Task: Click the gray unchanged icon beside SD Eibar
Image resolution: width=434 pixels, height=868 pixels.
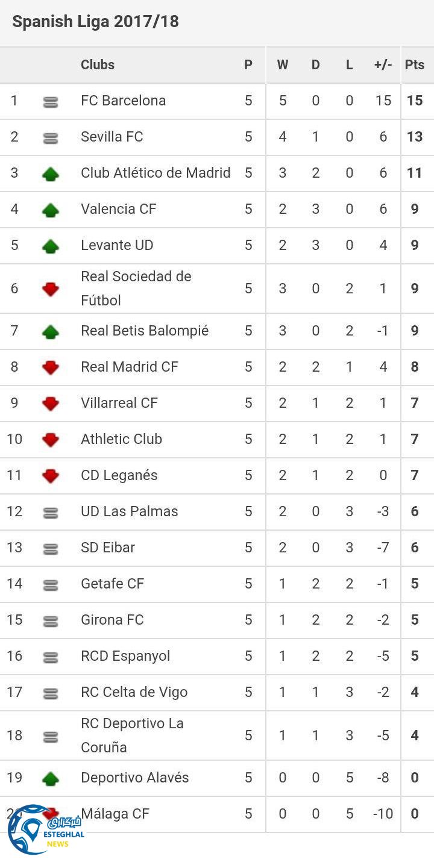Action: tap(51, 549)
